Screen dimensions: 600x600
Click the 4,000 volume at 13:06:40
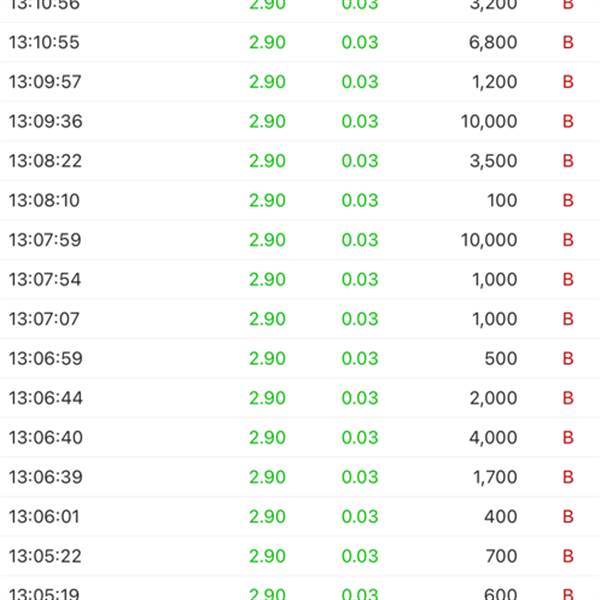click(493, 437)
